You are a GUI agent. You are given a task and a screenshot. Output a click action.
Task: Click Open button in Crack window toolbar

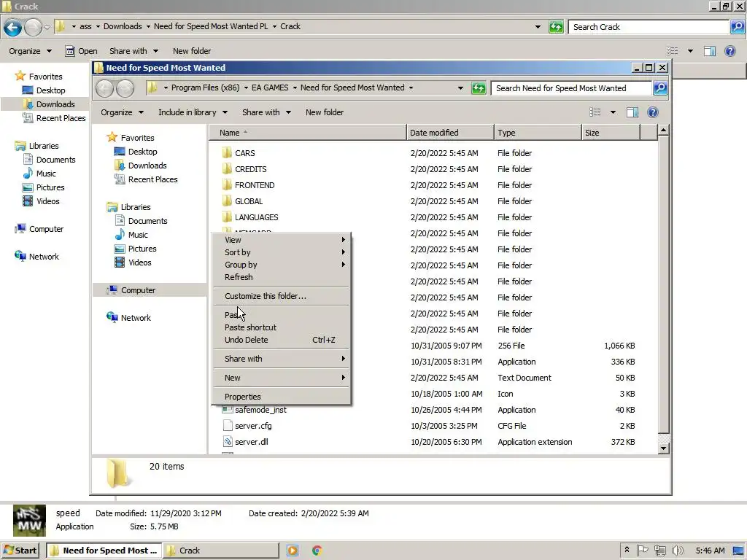81,51
